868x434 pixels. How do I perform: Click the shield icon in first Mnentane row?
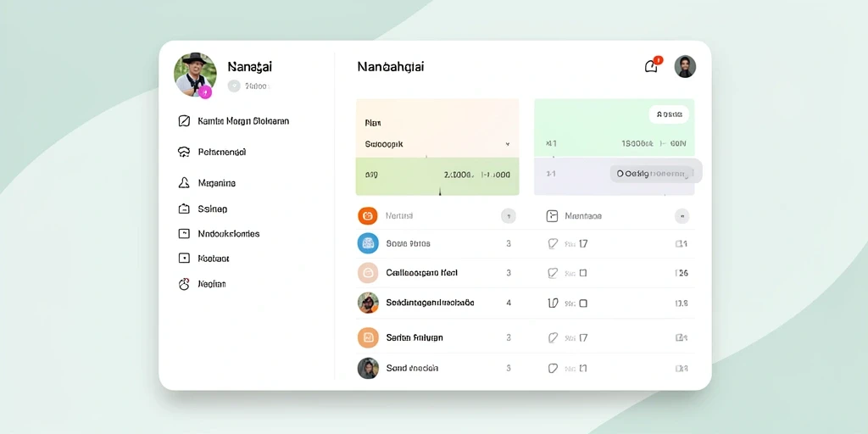[553, 243]
